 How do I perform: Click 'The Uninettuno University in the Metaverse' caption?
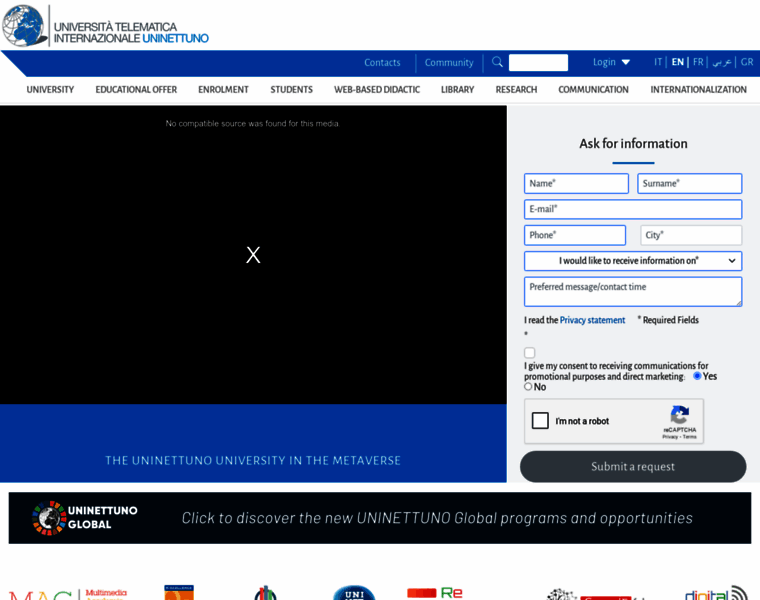click(253, 460)
